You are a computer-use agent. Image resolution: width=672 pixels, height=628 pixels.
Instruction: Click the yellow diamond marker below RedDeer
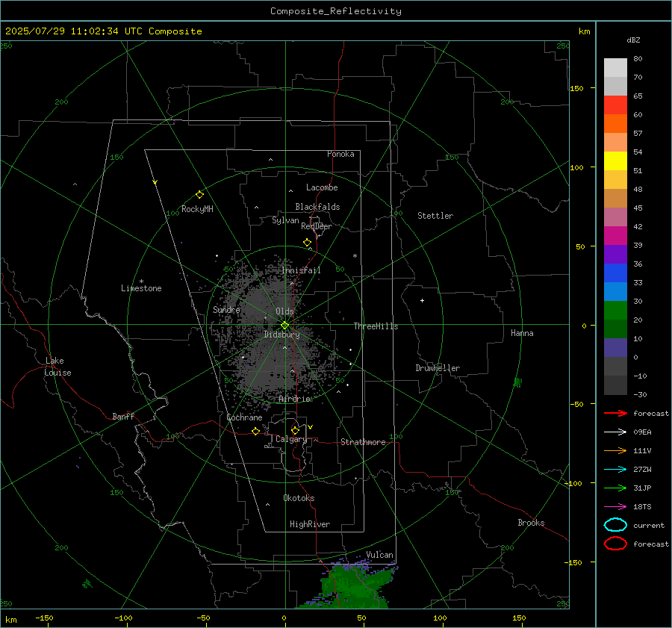click(x=308, y=243)
